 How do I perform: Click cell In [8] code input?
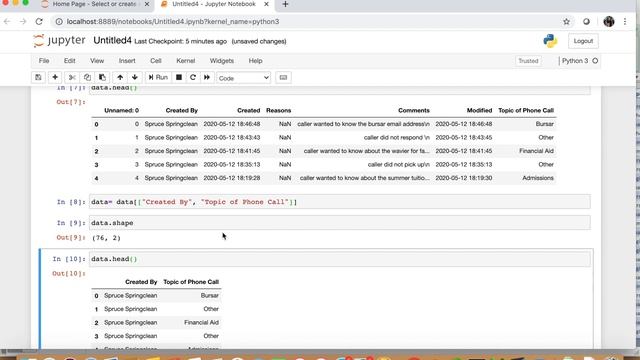click(340, 202)
